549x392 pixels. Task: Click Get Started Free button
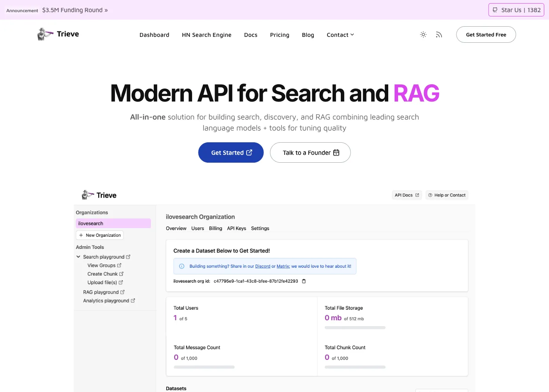pyautogui.click(x=486, y=34)
